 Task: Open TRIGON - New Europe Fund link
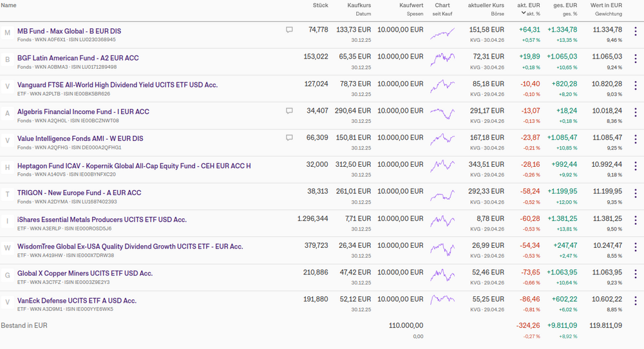79,193
